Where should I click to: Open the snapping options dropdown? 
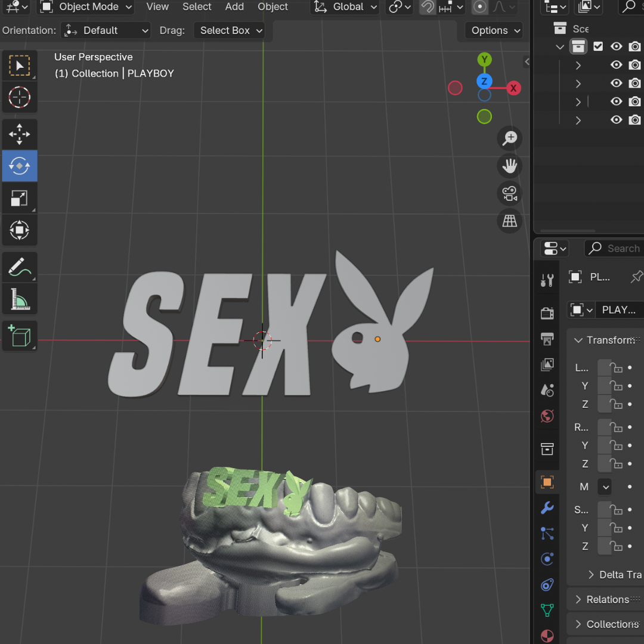[x=451, y=7]
